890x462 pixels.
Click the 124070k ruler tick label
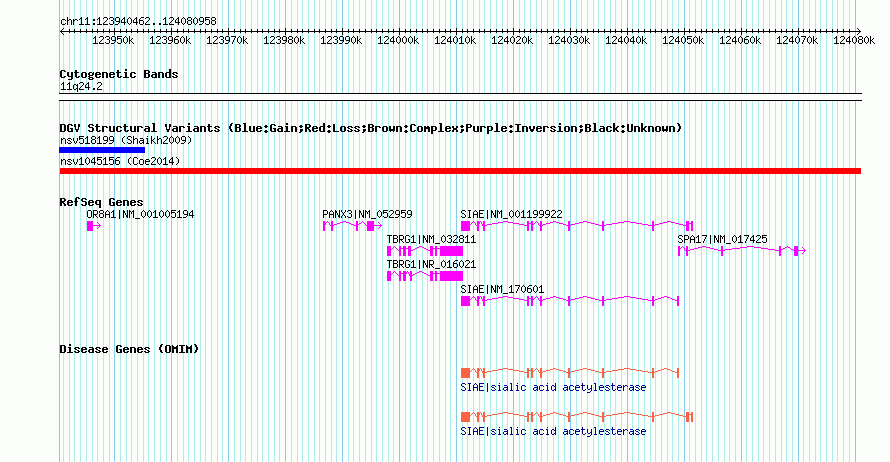pyautogui.click(x=797, y=41)
